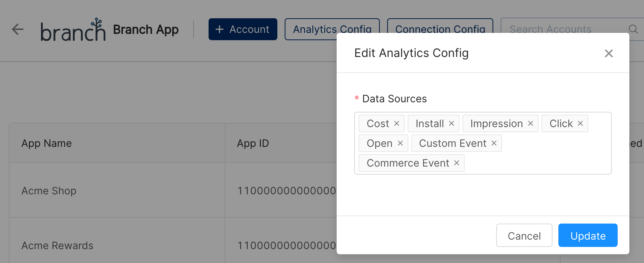Click the Add Account button
The height and width of the screenshot is (263, 644).
tap(243, 29)
